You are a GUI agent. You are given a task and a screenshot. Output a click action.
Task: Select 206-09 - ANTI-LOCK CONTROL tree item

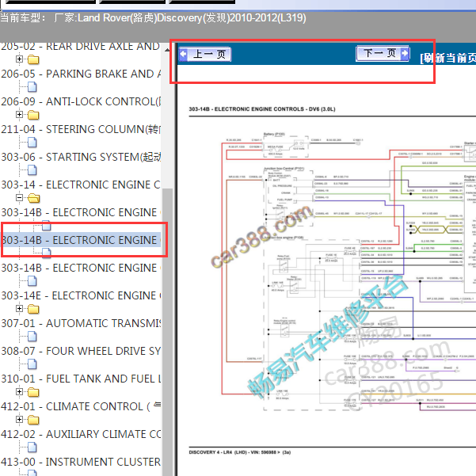(81, 101)
